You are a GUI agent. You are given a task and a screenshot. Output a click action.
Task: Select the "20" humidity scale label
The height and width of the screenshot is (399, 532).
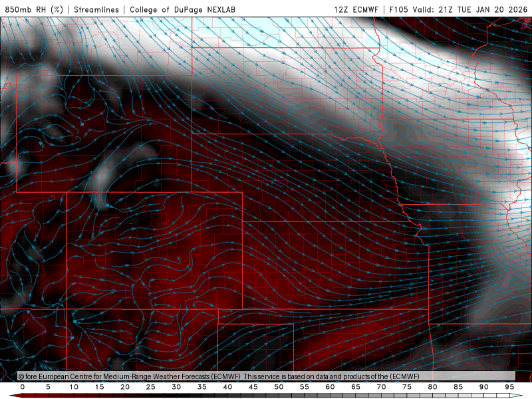coord(125,387)
